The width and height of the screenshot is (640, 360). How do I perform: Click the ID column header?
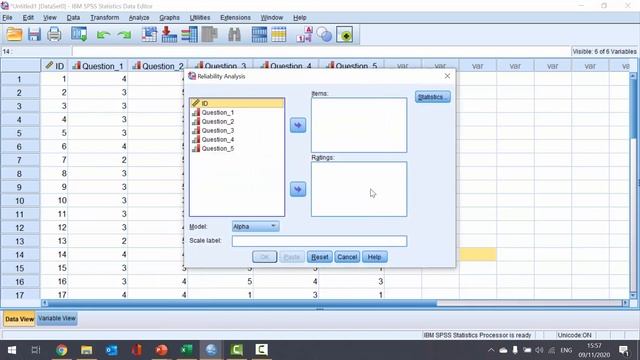pos(54,66)
